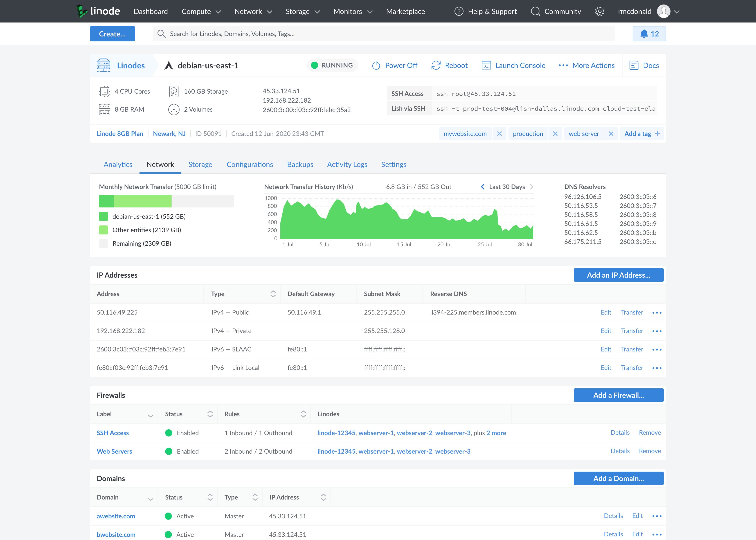This screenshot has height=540, width=756.
Task: Sort Domains by Domain column
Action: [151, 499]
